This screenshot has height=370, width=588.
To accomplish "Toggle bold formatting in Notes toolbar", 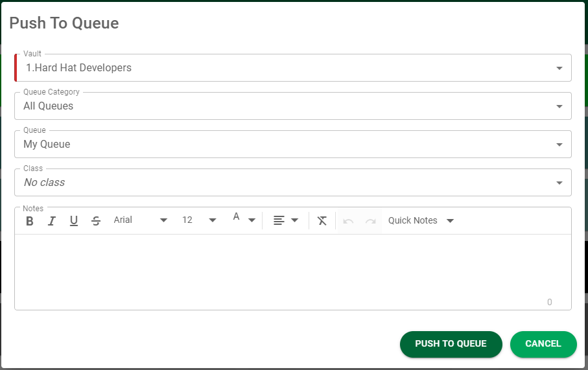I will [x=30, y=221].
